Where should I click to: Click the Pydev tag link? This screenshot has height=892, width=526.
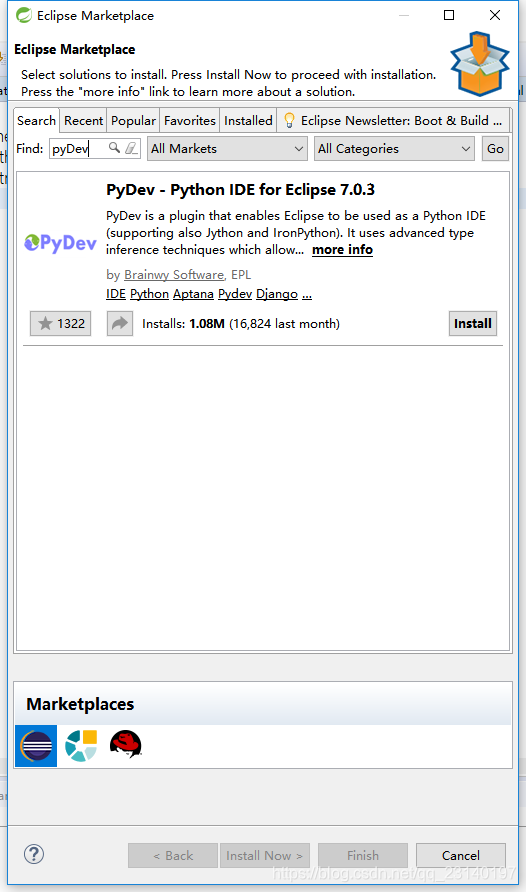tap(235, 294)
